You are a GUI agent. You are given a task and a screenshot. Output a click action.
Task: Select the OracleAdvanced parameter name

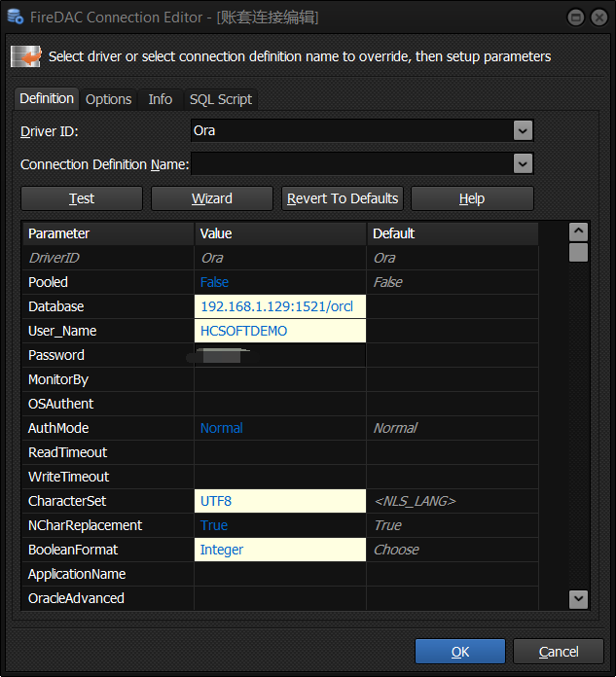point(77,598)
